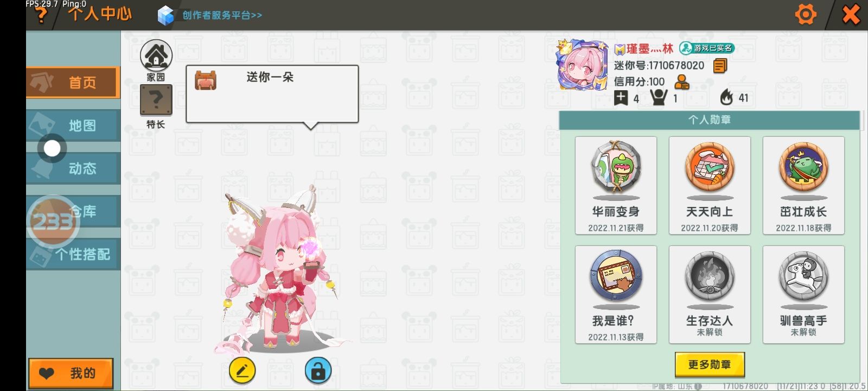Select the 特长 question block icon
This screenshot has width=868, height=391.
pyautogui.click(x=156, y=100)
